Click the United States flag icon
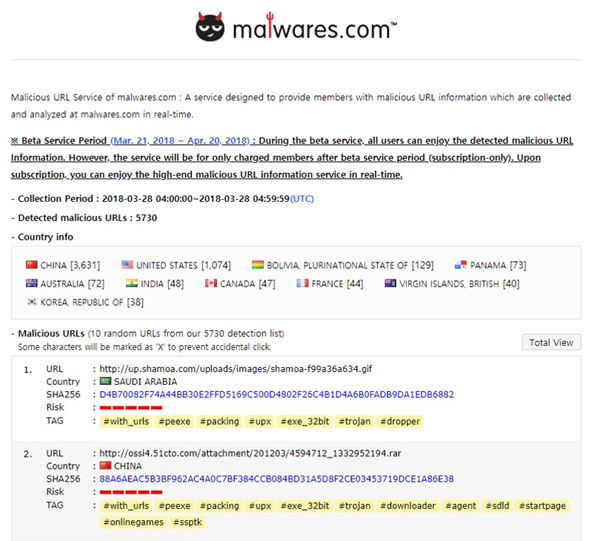Screen dimensions: 590x541 point(127,265)
